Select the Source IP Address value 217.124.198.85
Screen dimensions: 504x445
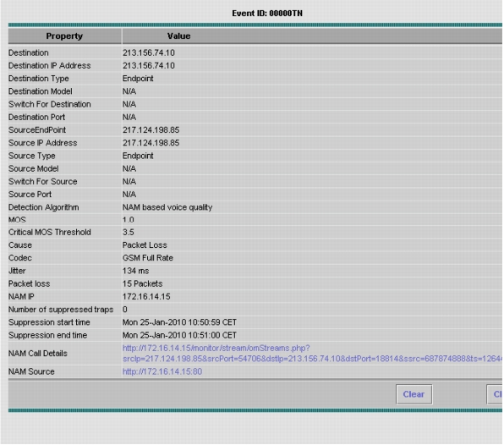[151, 143]
